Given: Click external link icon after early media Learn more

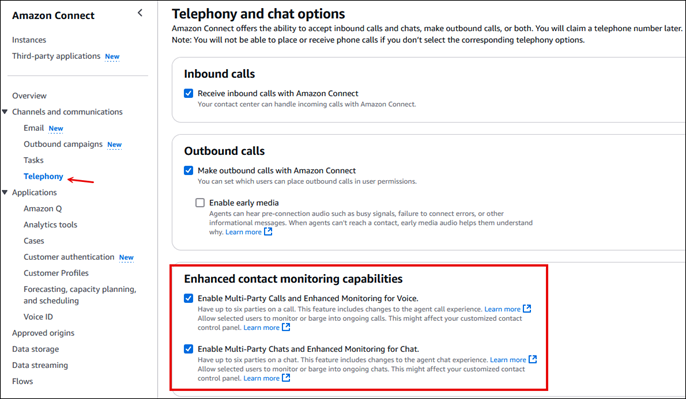Looking at the screenshot, I should [x=268, y=232].
